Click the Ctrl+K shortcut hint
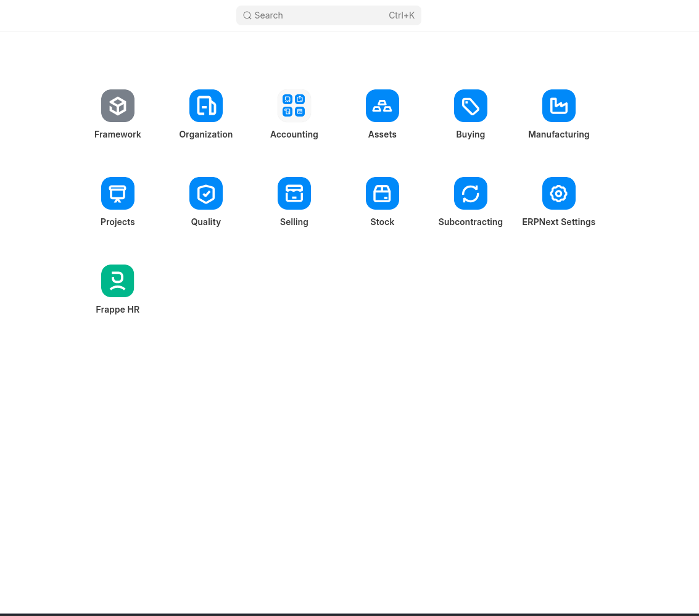The height and width of the screenshot is (616, 699). tap(402, 15)
